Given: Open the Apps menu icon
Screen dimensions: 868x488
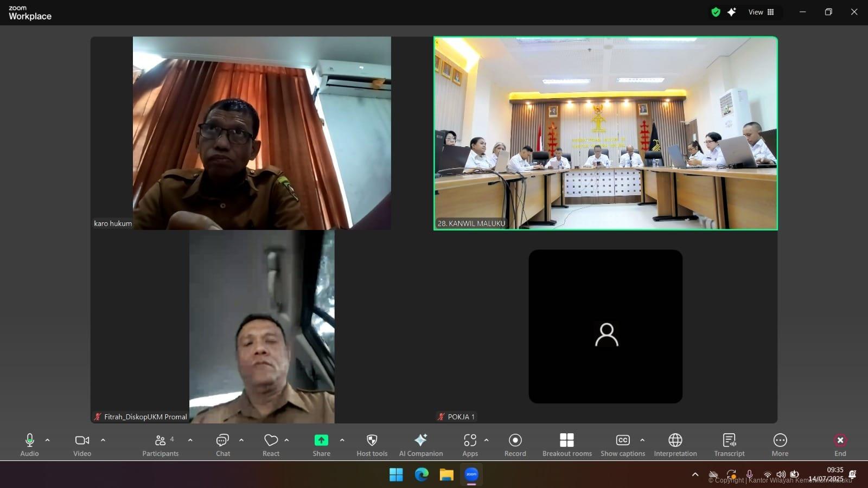Looking at the screenshot, I should pyautogui.click(x=470, y=445).
